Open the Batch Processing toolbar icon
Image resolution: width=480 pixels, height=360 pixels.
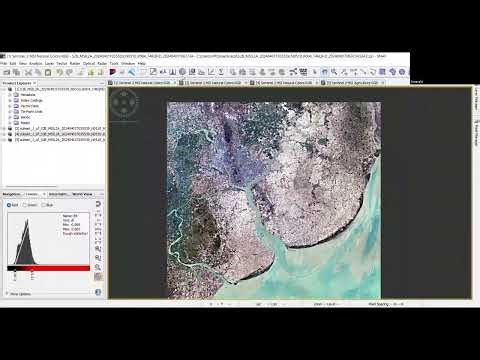[303, 72]
